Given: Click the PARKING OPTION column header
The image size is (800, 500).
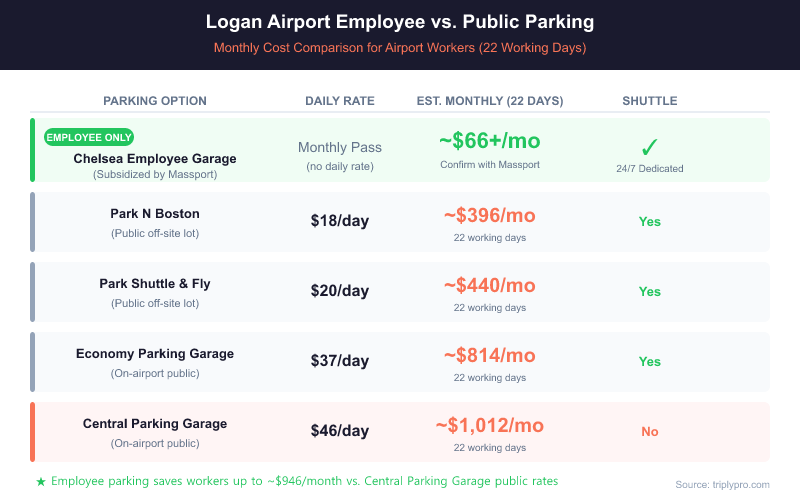Looking at the screenshot, I should coord(155,101).
